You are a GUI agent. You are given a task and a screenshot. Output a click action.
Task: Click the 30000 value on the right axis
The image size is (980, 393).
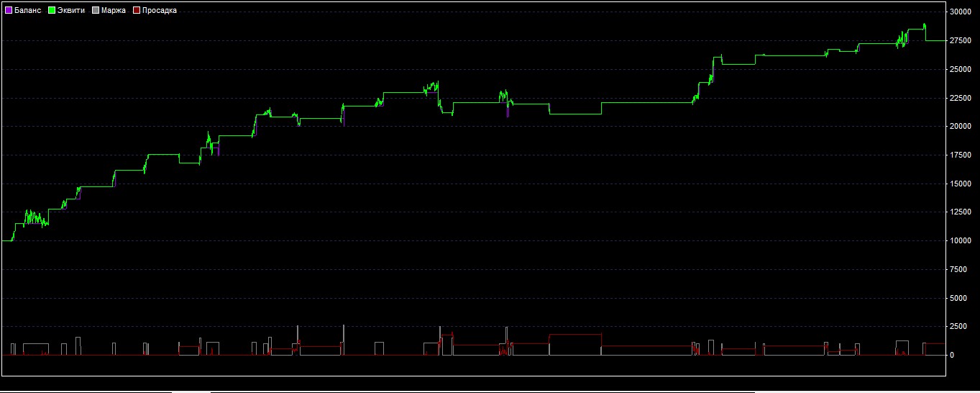961,12
